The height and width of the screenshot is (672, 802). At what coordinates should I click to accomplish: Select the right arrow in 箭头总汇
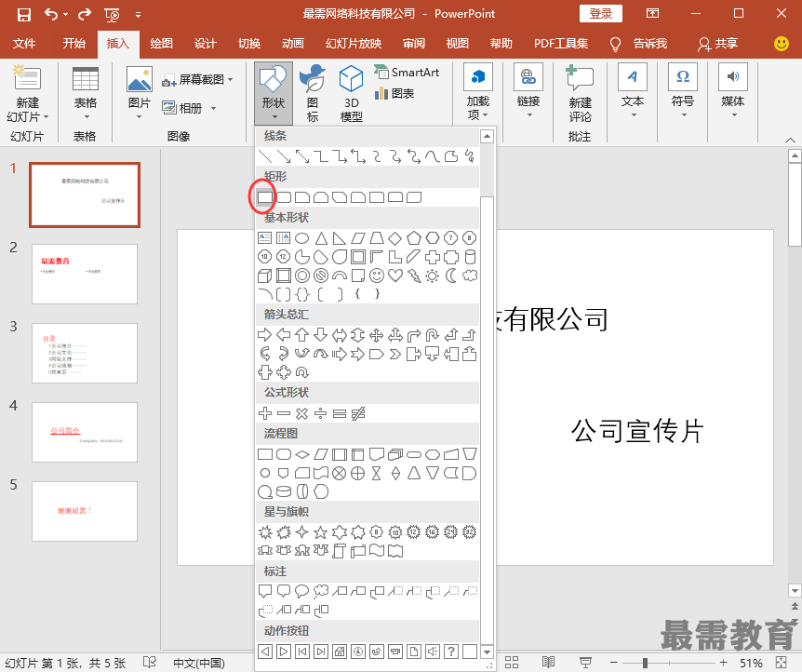click(x=265, y=335)
